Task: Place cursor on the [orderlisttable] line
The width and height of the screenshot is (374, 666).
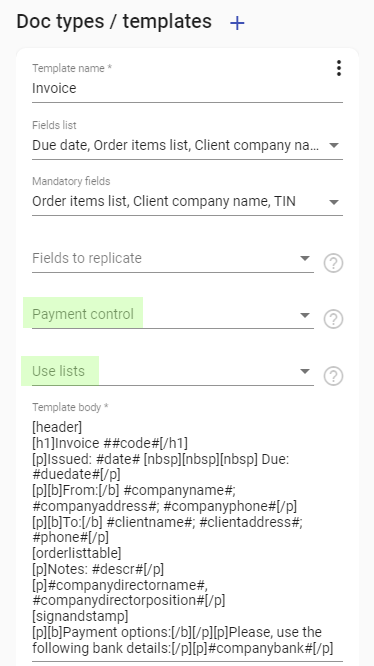Action: point(77,553)
